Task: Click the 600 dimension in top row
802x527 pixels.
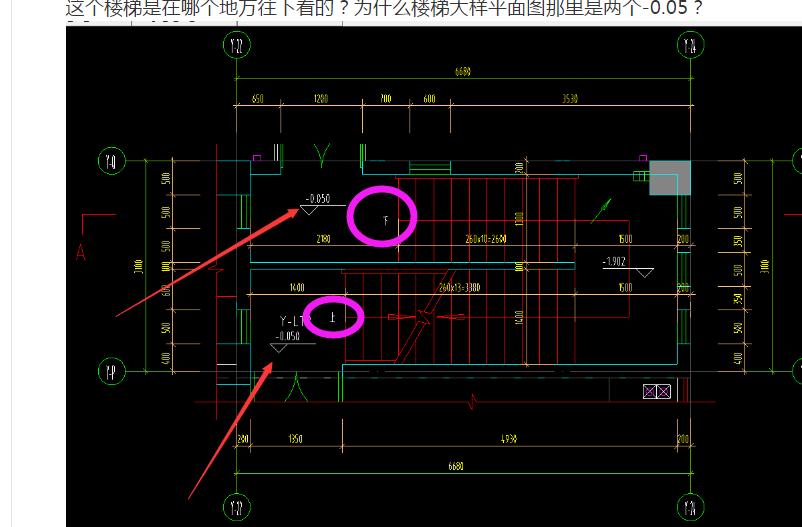Action: tap(430, 99)
